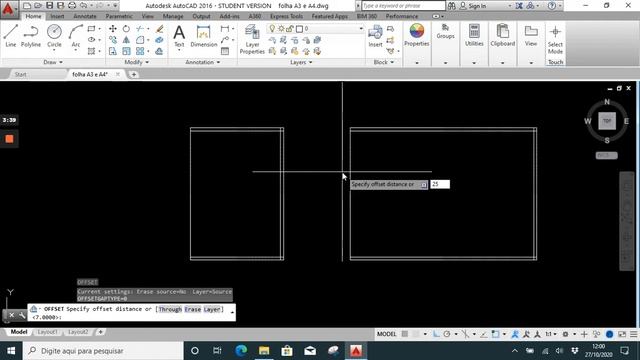Click the Offset tool icon

160,51
